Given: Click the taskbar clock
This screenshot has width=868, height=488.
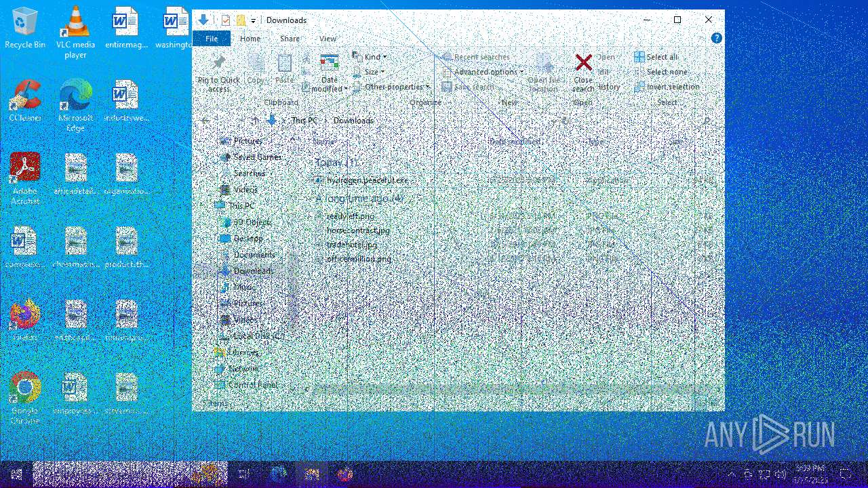Looking at the screenshot, I should click(810, 474).
